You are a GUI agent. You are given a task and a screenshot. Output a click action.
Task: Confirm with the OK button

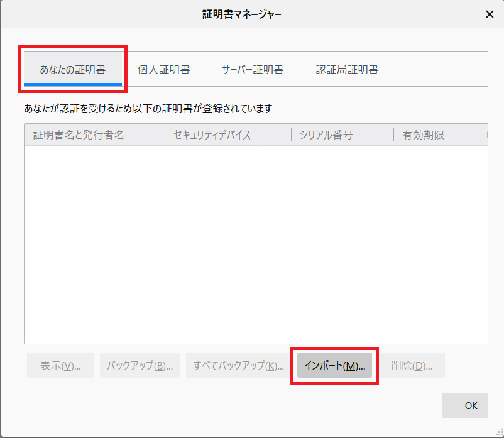pos(471,405)
